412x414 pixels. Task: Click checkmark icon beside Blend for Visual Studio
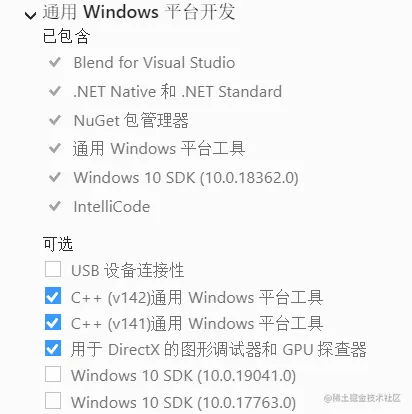(x=55, y=62)
